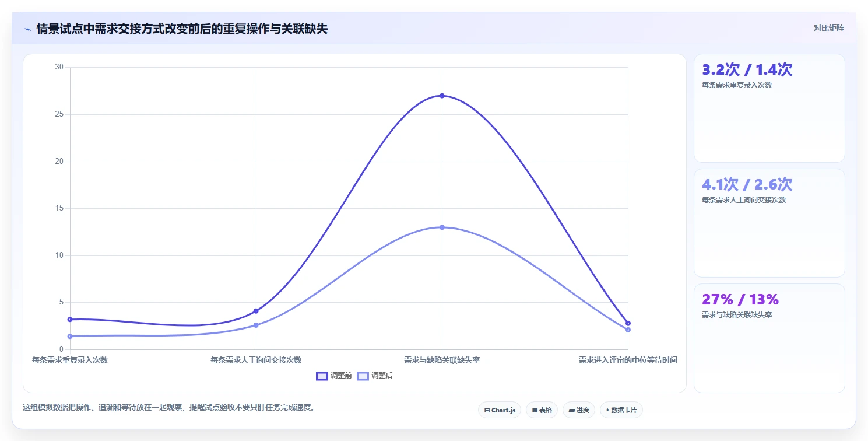The height and width of the screenshot is (441, 868).
Task: Click card caption 每条需求重复录入次数
Action: pos(737,85)
